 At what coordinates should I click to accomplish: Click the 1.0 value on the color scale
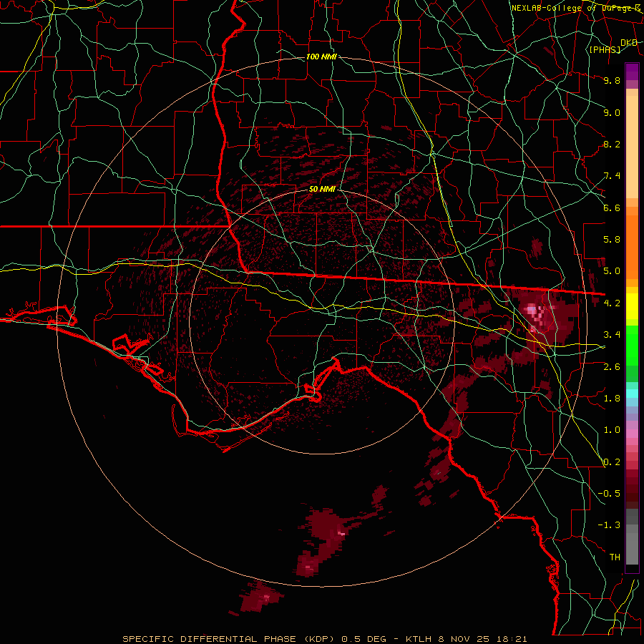[612, 430]
